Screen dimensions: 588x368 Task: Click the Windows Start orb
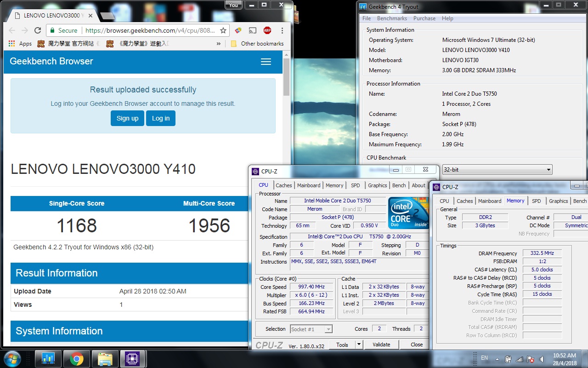pyautogui.click(x=12, y=358)
